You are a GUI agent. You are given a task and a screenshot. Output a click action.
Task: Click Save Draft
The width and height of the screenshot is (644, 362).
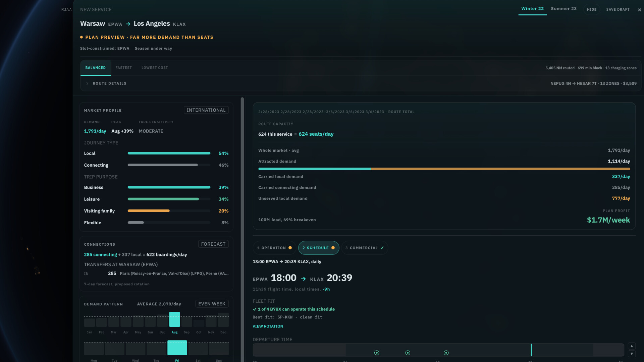[x=618, y=9]
